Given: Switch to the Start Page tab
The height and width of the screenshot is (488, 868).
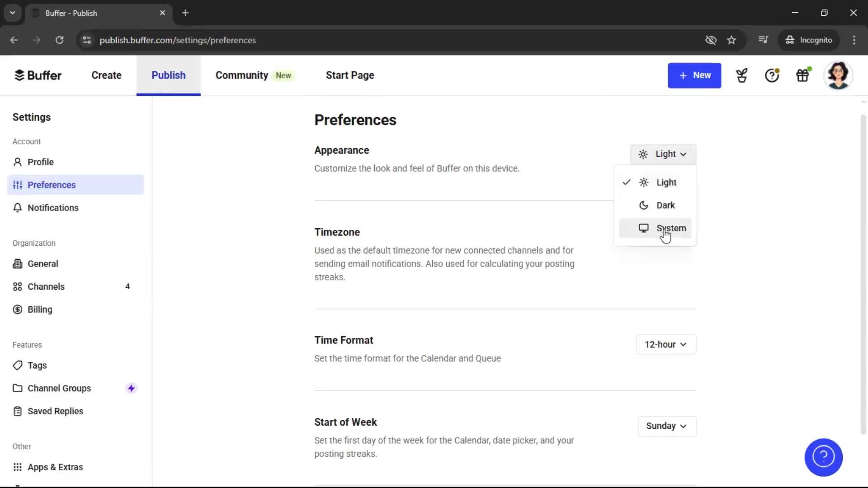Looking at the screenshot, I should point(349,75).
